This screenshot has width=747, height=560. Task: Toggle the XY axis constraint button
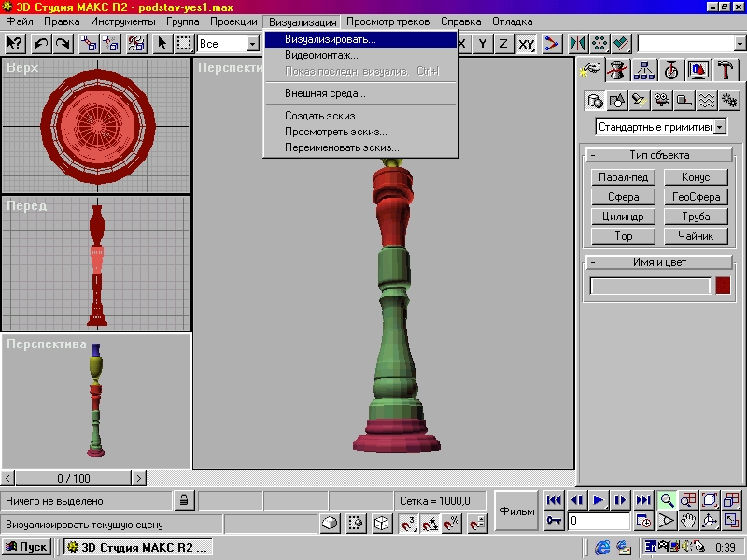[527, 43]
